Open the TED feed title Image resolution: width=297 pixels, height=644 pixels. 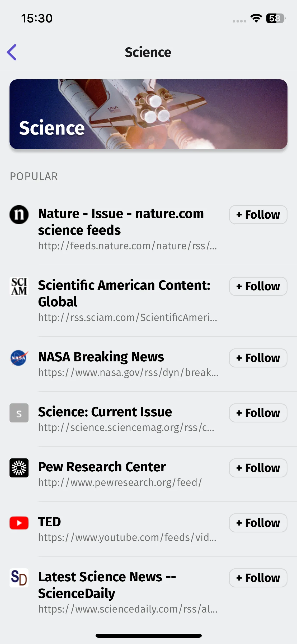(50, 522)
